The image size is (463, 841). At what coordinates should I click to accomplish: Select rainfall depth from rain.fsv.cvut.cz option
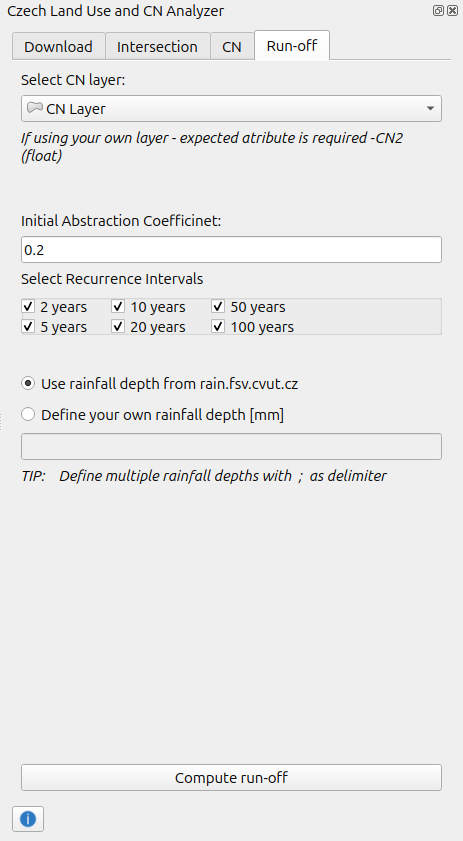(28, 383)
